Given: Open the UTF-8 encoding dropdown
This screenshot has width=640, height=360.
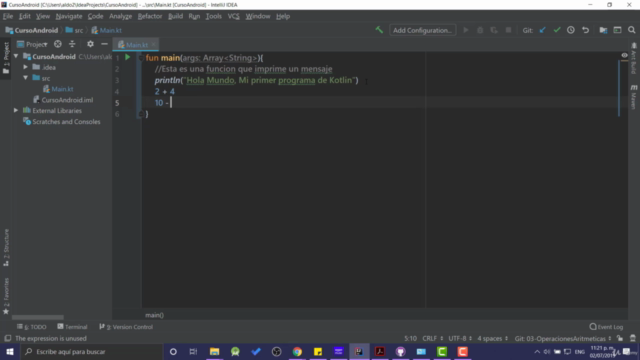Looking at the screenshot, I should [x=460, y=338].
